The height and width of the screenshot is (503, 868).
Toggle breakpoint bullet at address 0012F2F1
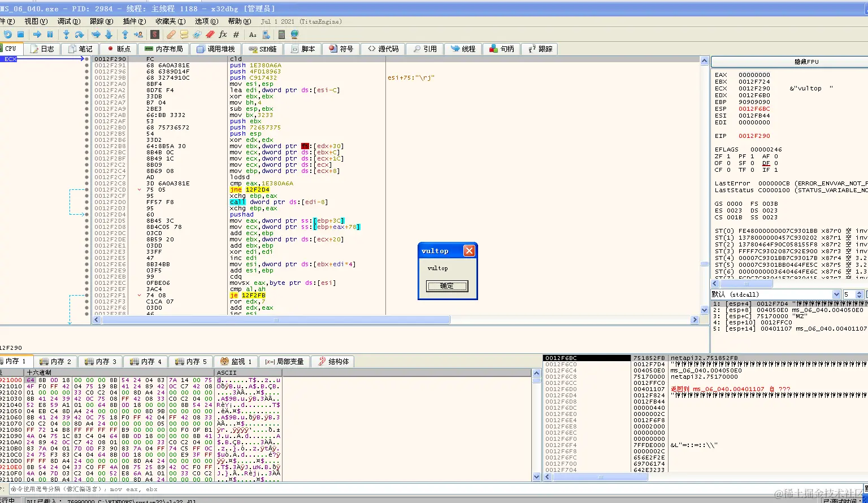coord(86,296)
